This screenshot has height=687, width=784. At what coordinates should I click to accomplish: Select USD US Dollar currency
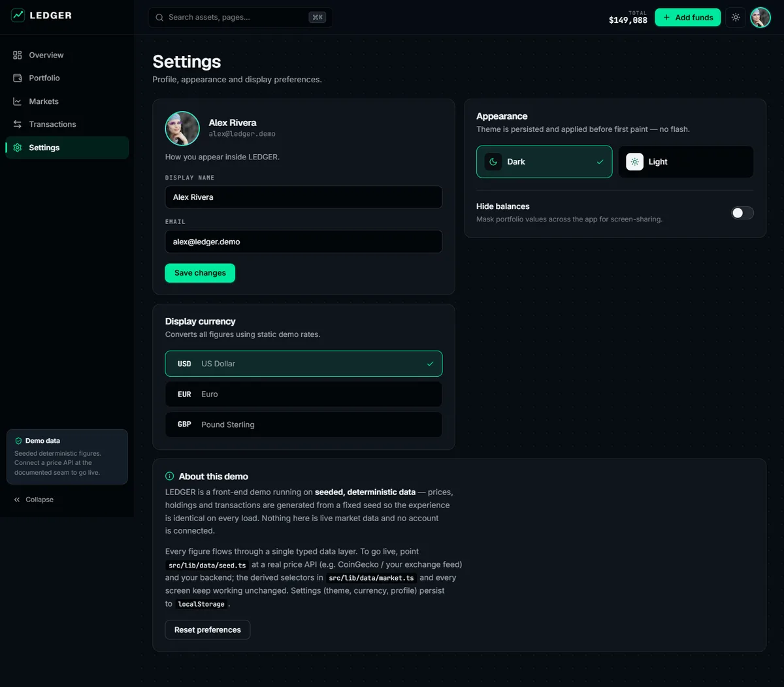(304, 364)
